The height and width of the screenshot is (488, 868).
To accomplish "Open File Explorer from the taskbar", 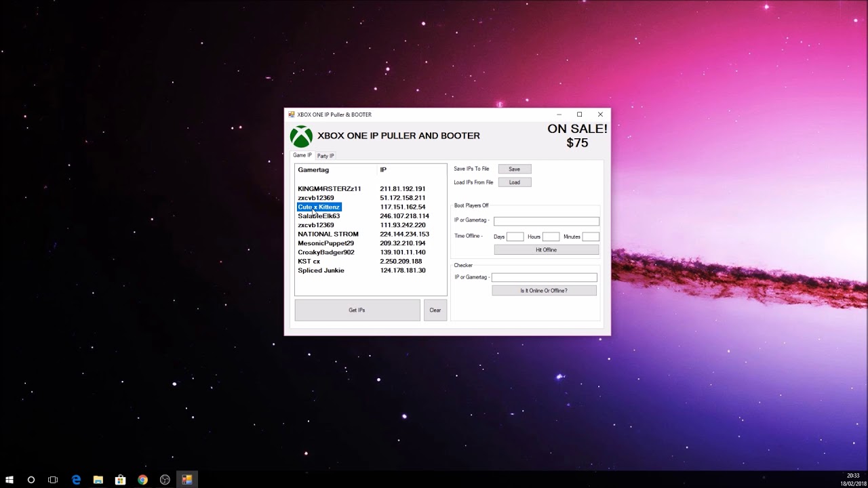I will (98, 480).
